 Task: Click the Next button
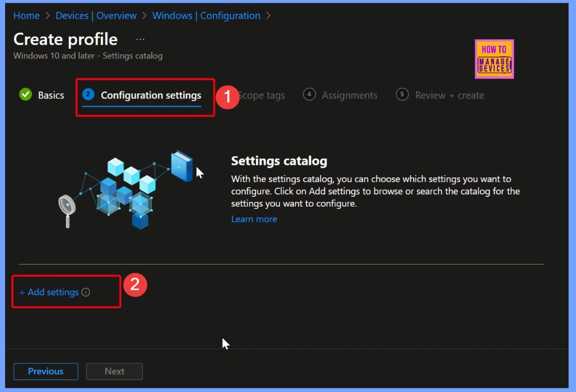[115, 371]
